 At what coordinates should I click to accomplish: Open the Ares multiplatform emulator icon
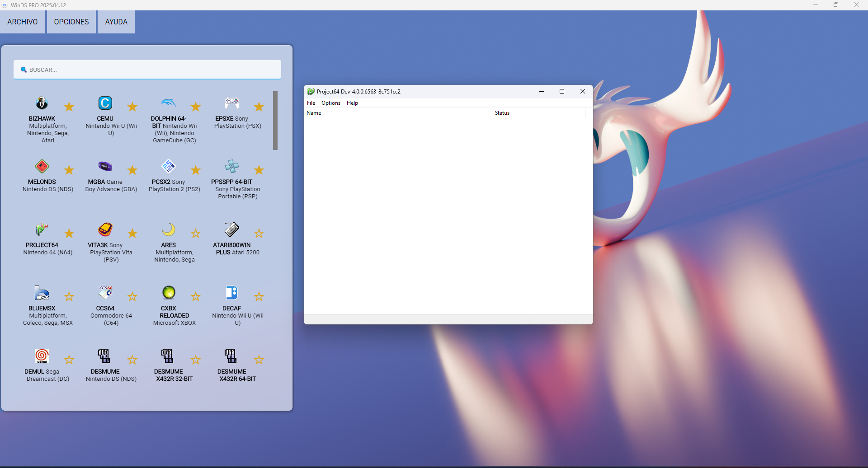[x=169, y=229]
